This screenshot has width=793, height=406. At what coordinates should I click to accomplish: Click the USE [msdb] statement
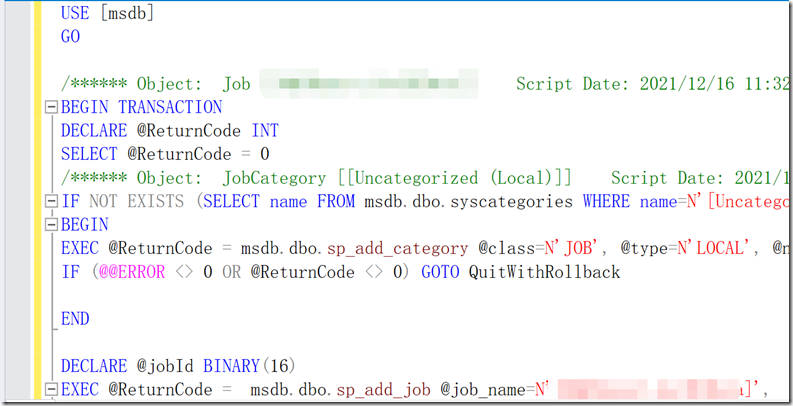[x=107, y=13]
